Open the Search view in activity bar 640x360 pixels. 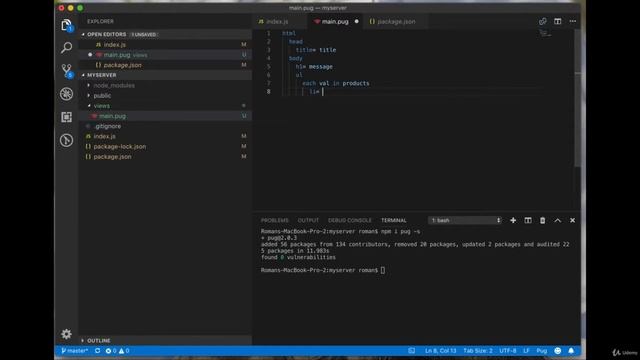pyautogui.click(x=67, y=47)
